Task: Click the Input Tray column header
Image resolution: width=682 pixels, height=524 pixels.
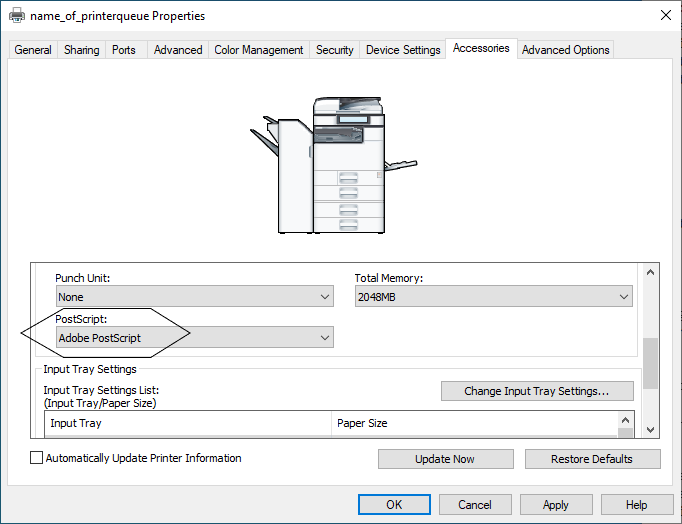Action: tap(190, 423)
